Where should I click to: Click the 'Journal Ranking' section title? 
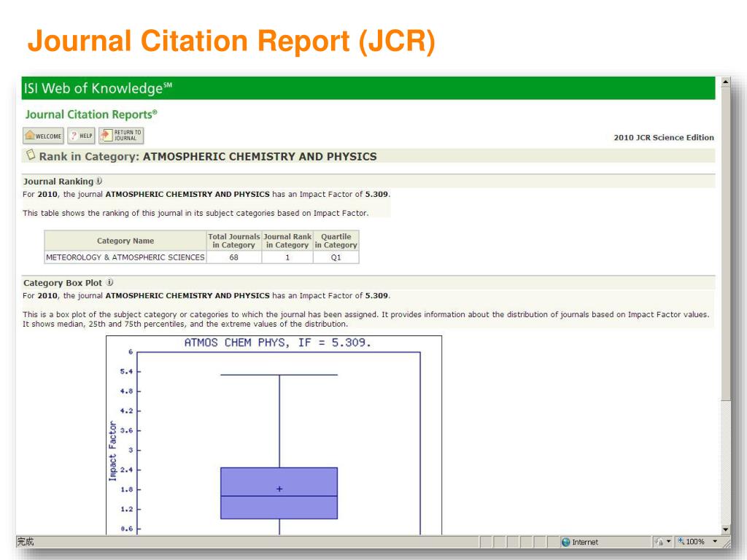click(x=58, y=182)
